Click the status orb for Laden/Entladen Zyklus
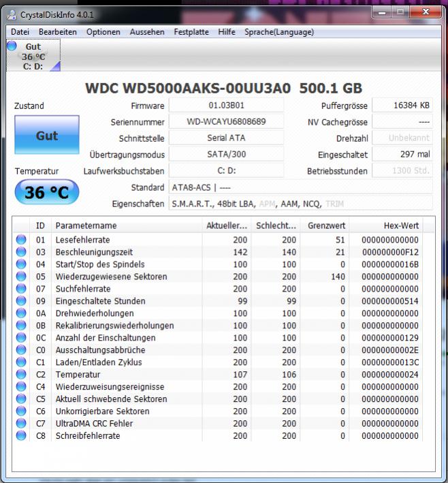Image resolution: width=448 pixels, height=483 pixels. [x=21, y=362]
